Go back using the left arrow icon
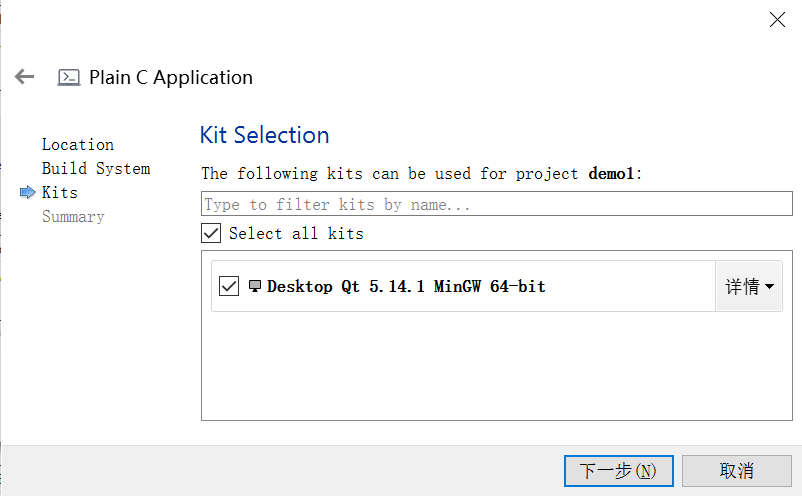802x496 pixels. 24,77
